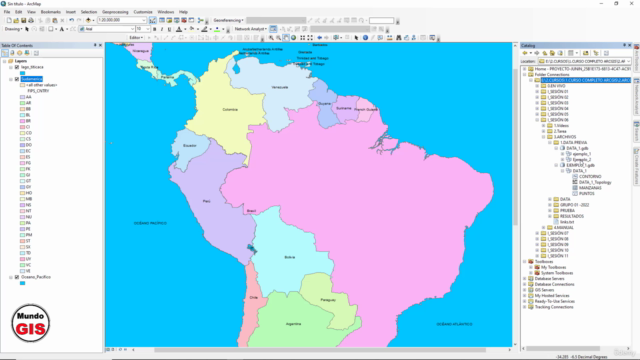The image size is (640, 360).
Task: Open the font name dropdown showing Arial
Action: coord(132,29)
